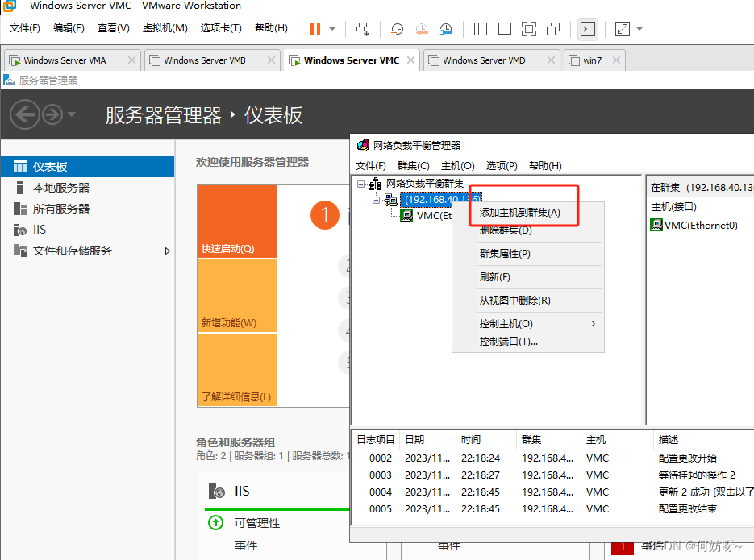Close the win7 tab
The image size is (754, 560).
point(616,60)
